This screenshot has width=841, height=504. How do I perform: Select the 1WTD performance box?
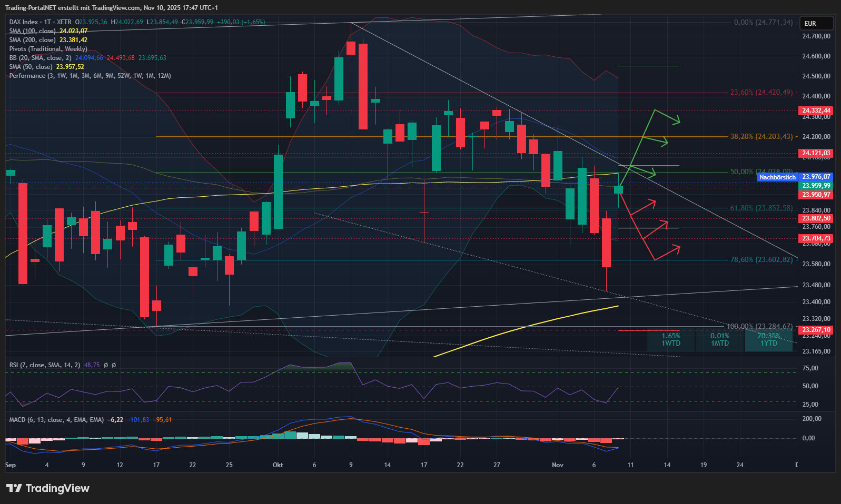(x=671, y=339)
